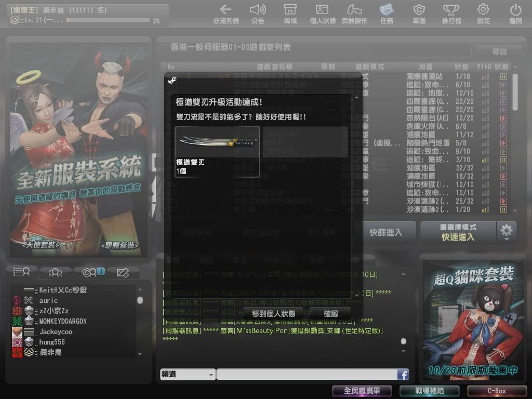Open the 軍團 clan shield icon
Image resolution: width=532 pixels, height=399 pixels.
coord(419,10)
